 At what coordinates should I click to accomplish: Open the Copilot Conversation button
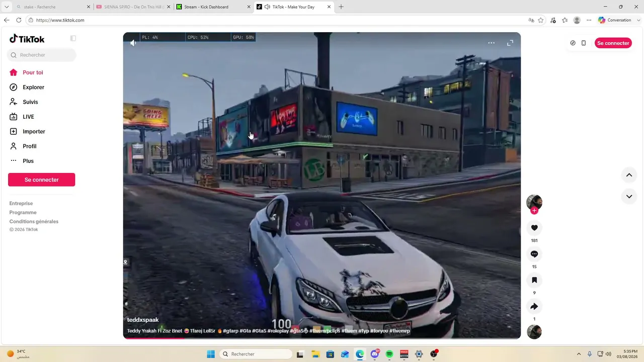615,20
